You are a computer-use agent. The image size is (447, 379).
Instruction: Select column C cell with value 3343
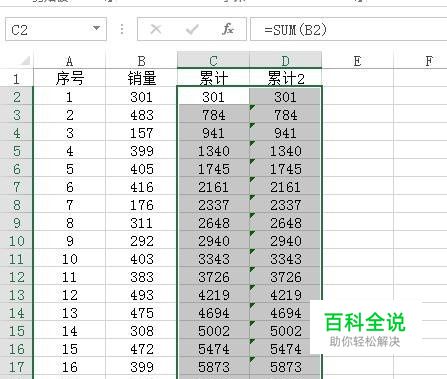click(x=213, y=259)
